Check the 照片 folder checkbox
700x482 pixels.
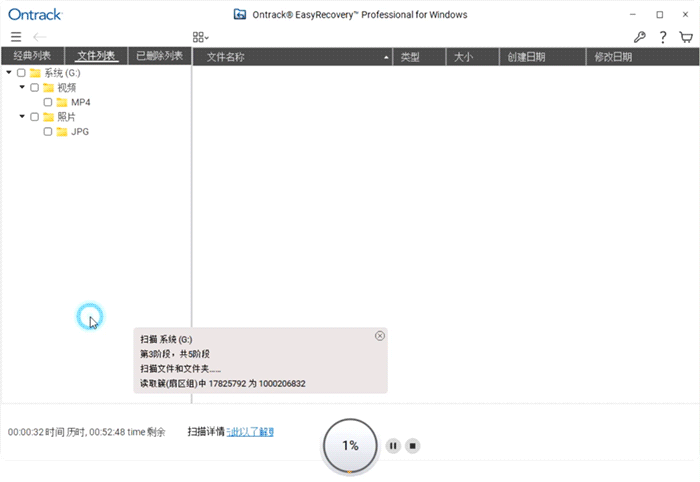click(34, 116)
